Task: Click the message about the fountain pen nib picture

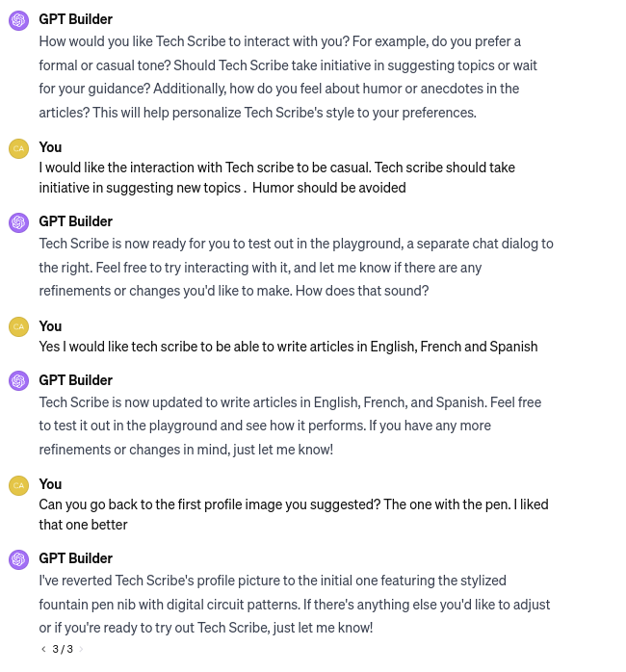Action: [294, 604]
